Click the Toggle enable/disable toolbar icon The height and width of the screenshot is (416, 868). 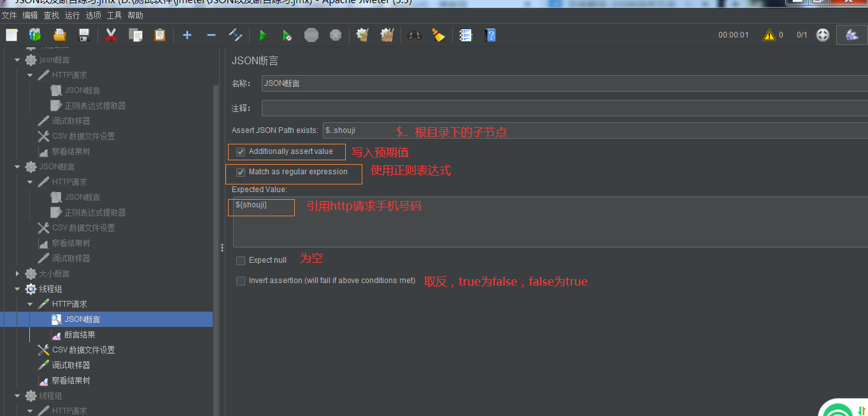236,35
